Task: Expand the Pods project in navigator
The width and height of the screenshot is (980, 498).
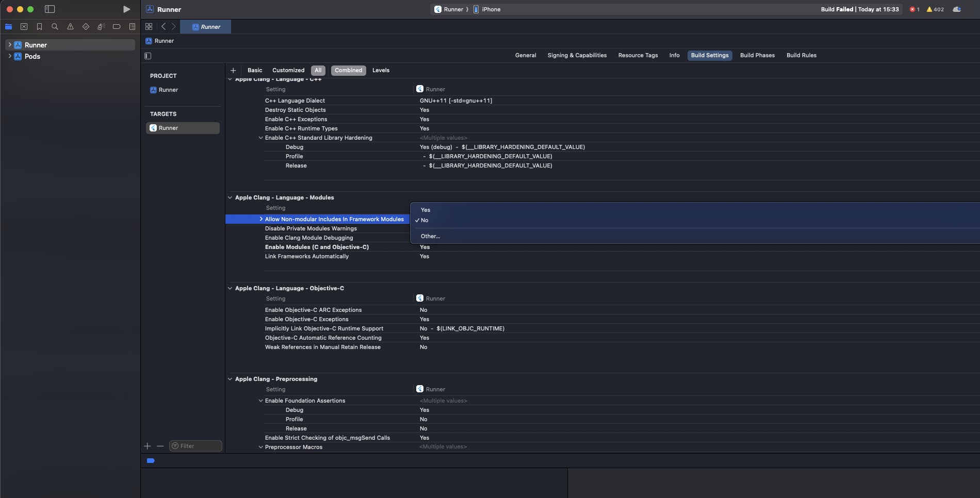Action: pyautogui.click(x=10, y=56)
